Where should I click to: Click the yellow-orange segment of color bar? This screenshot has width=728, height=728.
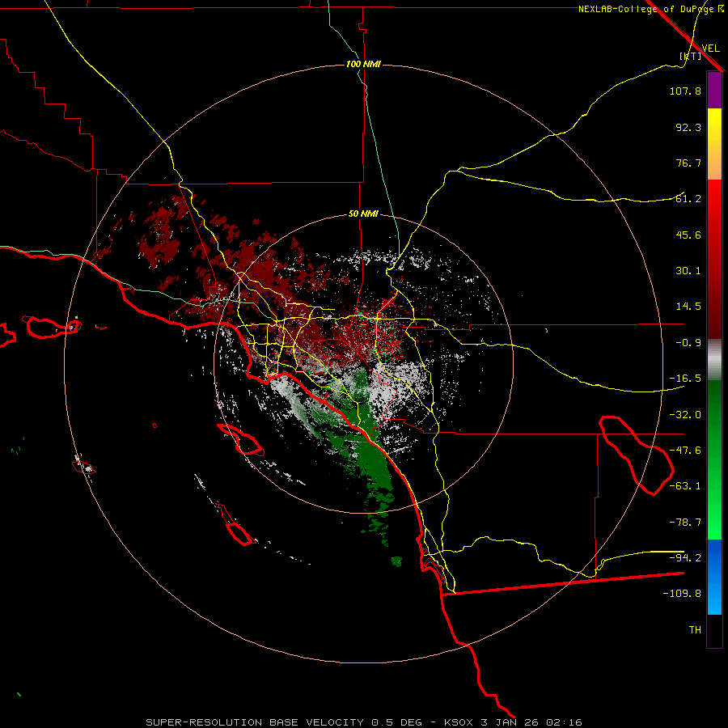[714, 144]
